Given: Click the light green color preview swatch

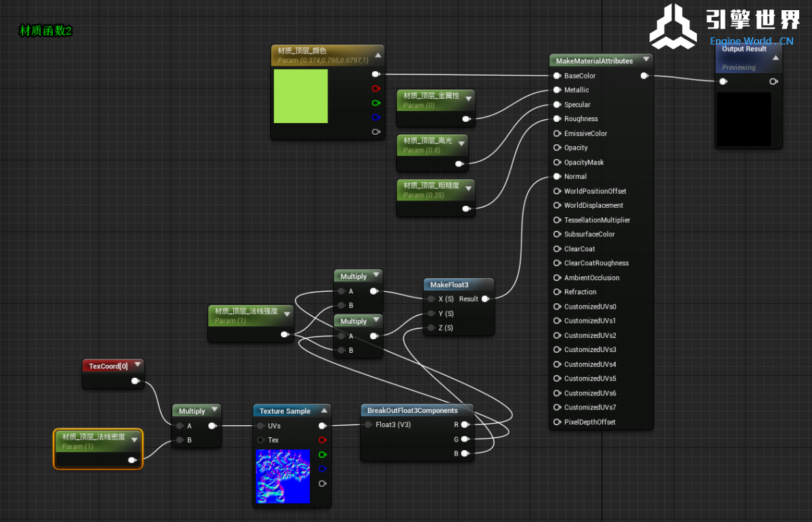Looking at the screenshot, I should click(x=300, y=96).
